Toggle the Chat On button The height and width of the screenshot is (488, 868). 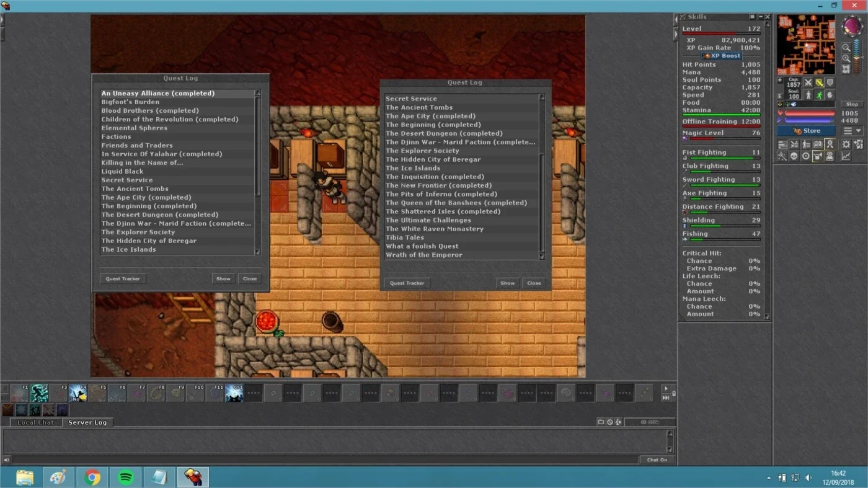click(x=657, y=460)
